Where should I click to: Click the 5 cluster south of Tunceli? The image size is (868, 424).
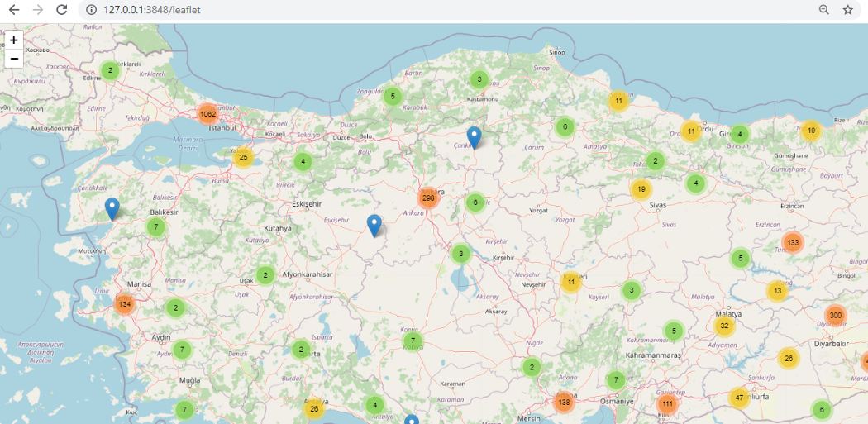click(741, 258)
